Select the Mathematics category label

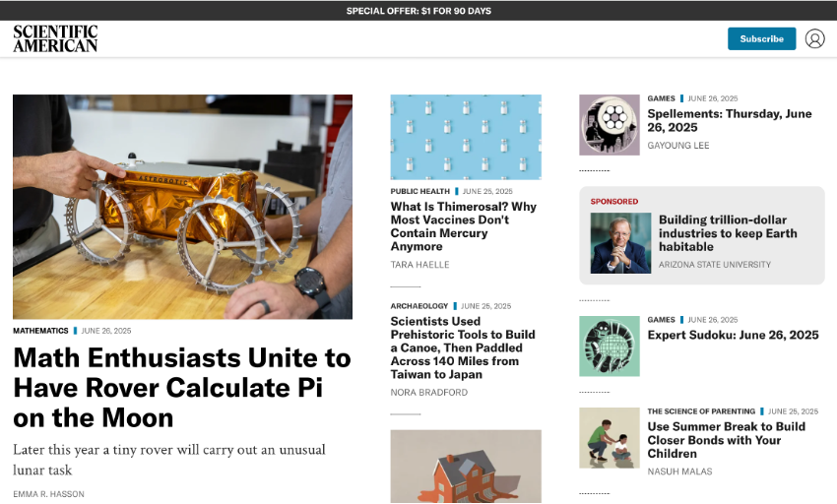click(40, 331)
